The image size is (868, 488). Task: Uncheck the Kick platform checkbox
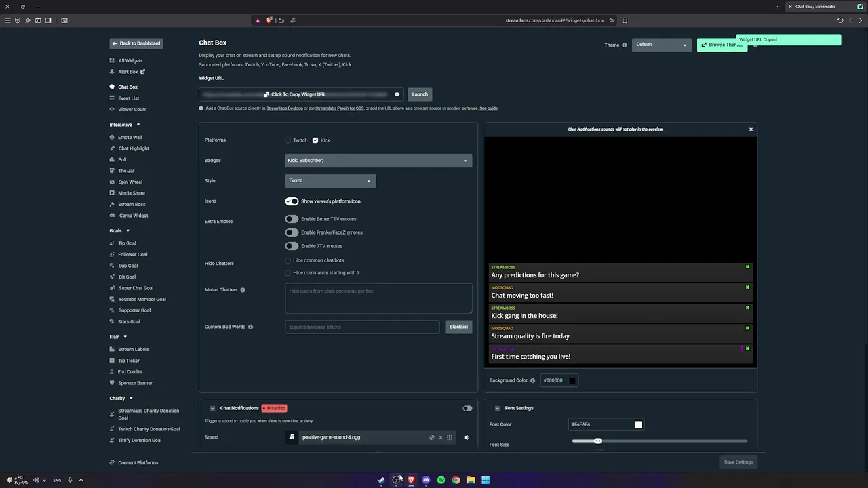point(315,140)
